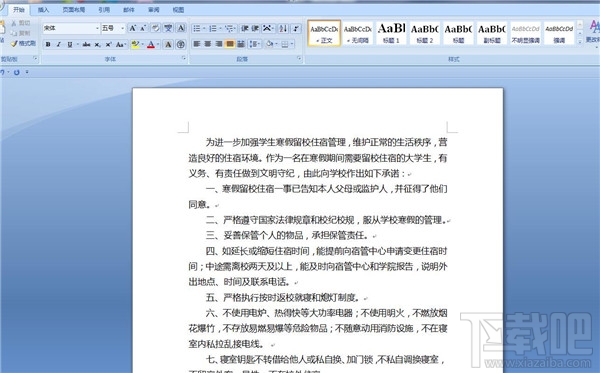Viewport: 600px width, 373px height.
Task: Expand the Font dialog launcher
Action: click(x=184, y=58)
